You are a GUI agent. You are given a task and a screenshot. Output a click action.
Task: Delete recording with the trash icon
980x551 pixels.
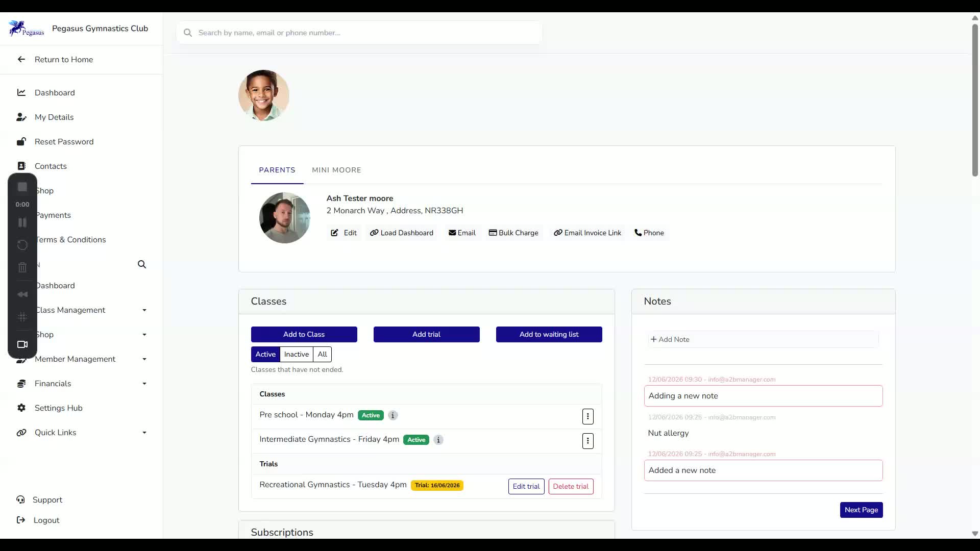tap(22, 267)
